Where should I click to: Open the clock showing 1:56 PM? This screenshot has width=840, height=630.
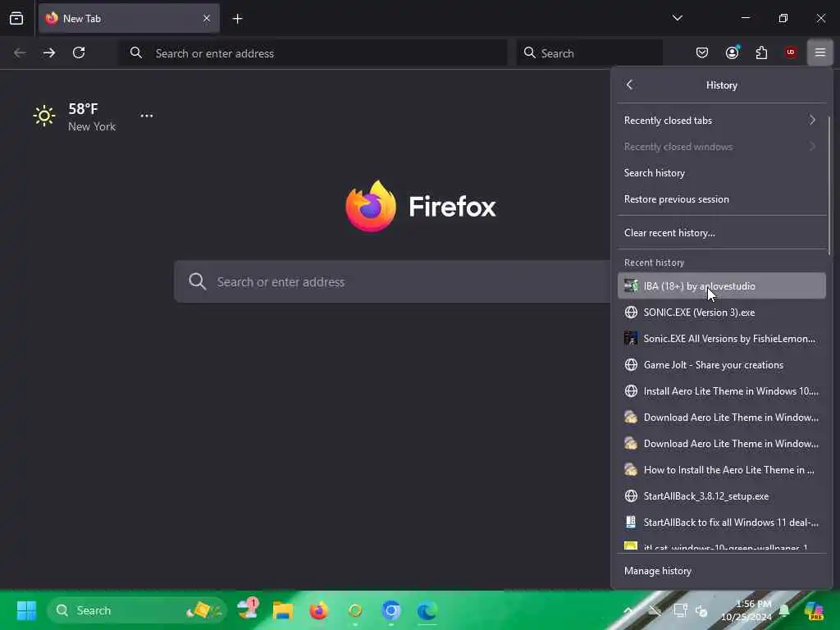[x=745, y=610]
